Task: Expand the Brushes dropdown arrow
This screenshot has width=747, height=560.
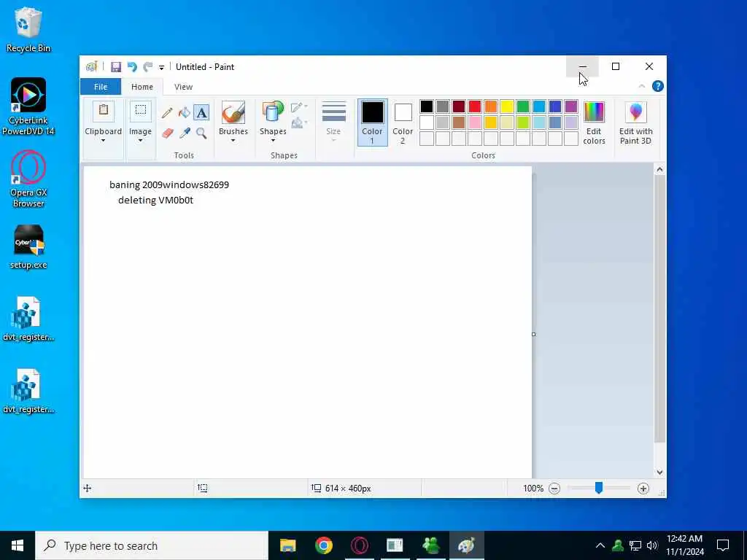Action: (x=233, y=141)
